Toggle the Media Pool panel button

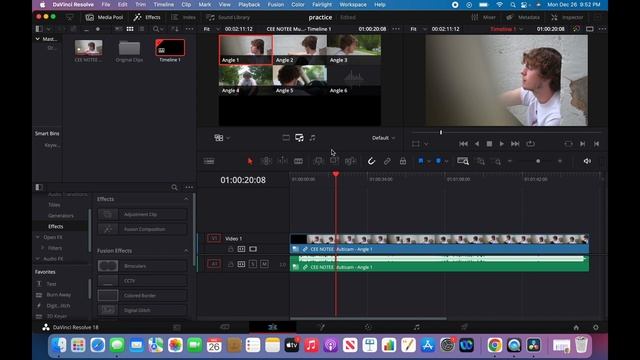point(104,17)
